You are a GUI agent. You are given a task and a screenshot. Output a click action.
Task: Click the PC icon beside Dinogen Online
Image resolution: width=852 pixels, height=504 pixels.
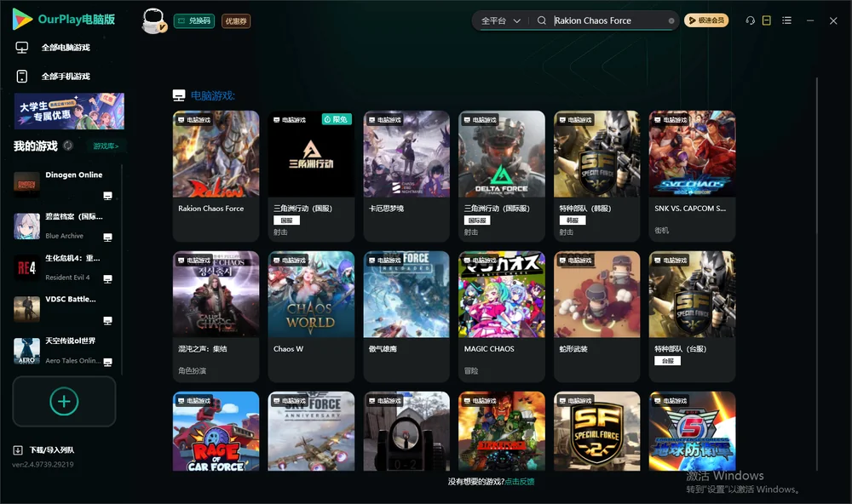point(107,196)
